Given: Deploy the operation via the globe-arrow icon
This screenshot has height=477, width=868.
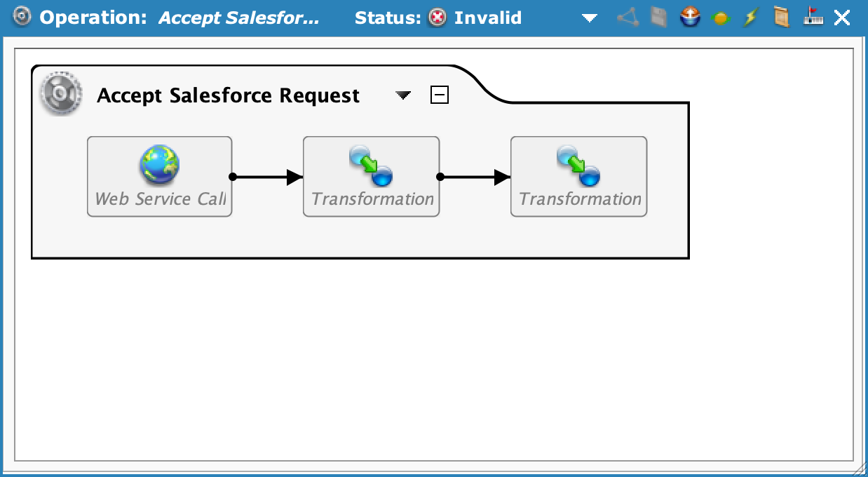Looking at the screenshot, I should (689, 18).
